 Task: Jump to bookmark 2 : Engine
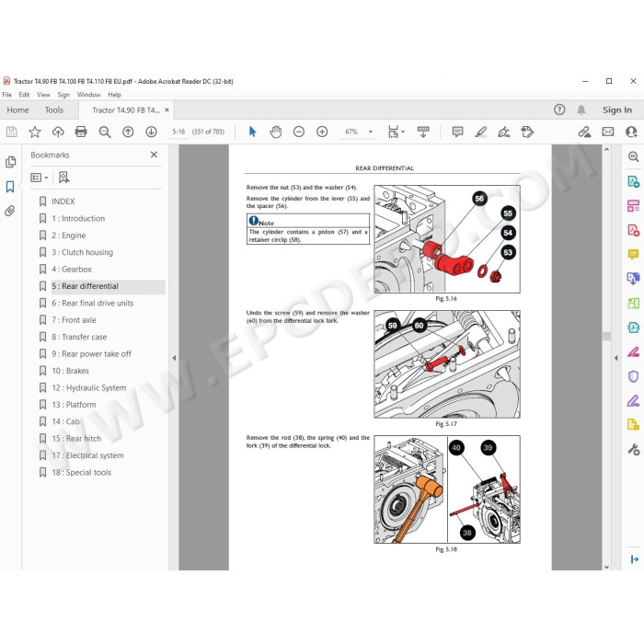pyautogui.click(x=69, y=236)
